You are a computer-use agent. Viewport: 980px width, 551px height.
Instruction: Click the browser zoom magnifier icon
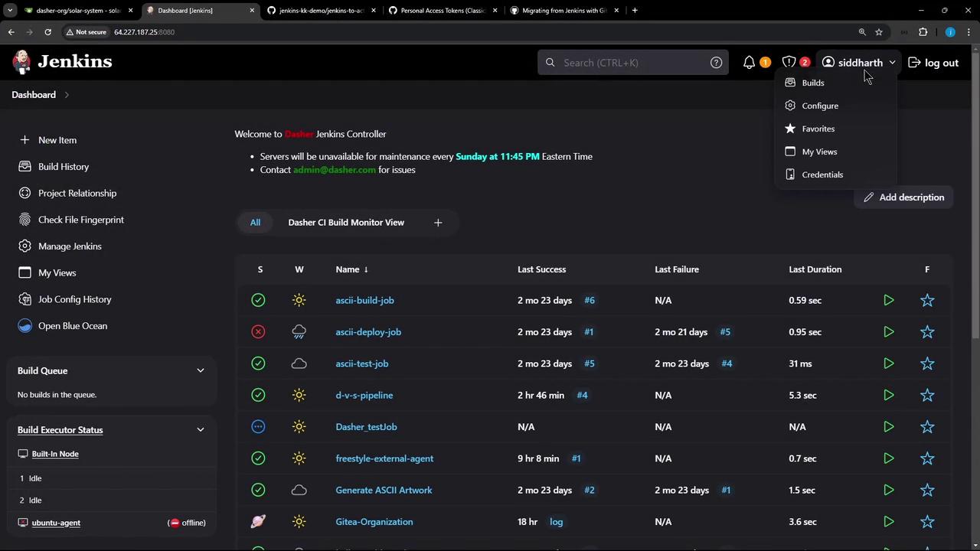(x=862, y=32)
